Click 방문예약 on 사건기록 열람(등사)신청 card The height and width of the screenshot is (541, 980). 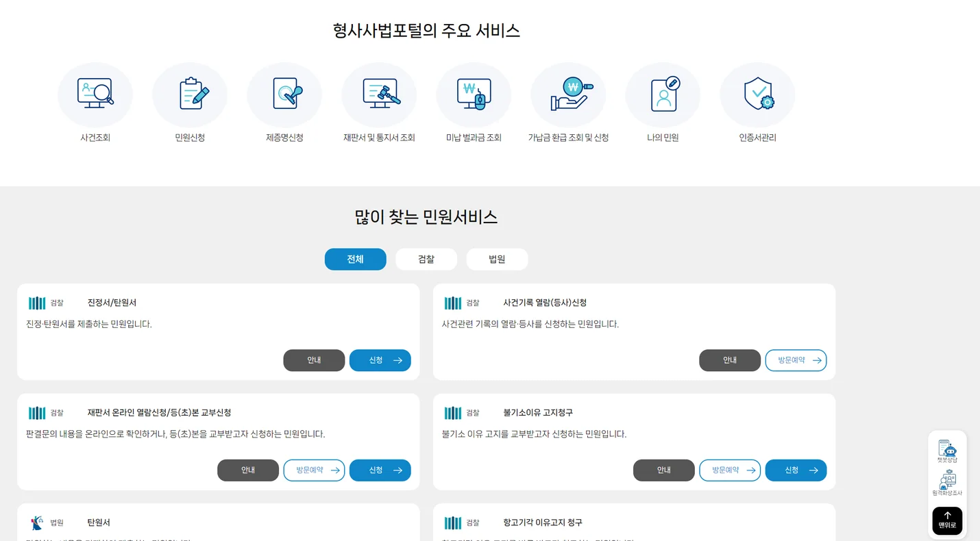pyautogui.click(x=796, y=360)
